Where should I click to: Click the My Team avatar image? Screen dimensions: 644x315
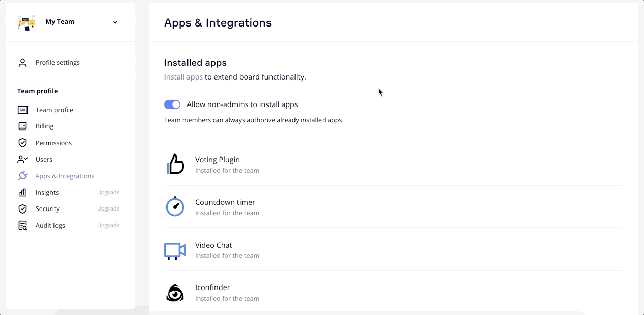click(x=26, y=22)
